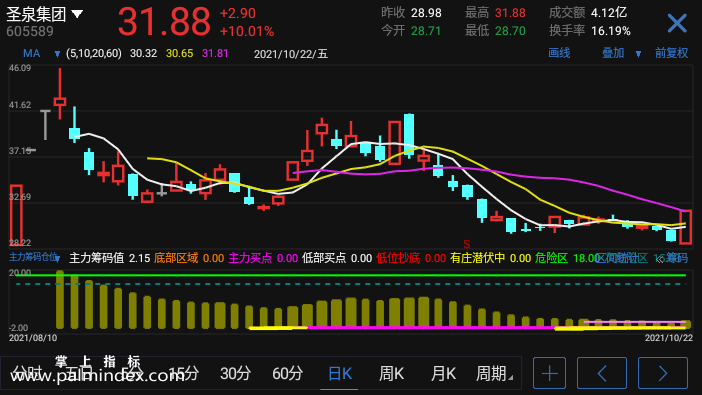
Task: Click the 底部区域 0.00 label
Action: point(188,258)
